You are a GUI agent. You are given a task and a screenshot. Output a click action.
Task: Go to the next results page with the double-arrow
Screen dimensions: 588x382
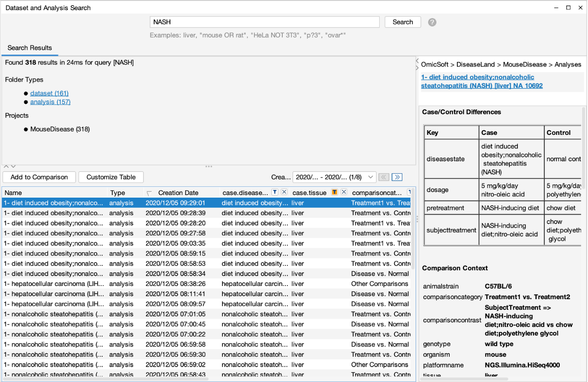pyautogui.click(x=397, y=177)
